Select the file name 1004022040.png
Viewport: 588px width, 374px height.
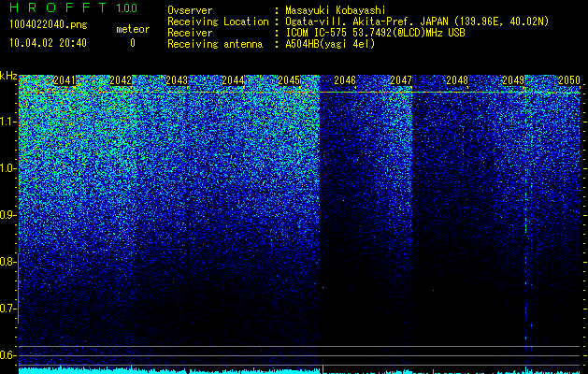49,25
